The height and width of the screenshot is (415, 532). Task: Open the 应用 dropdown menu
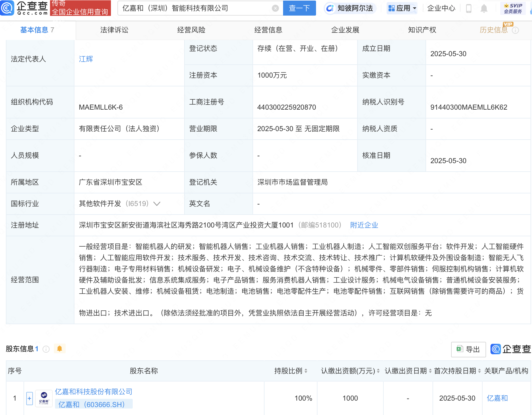coord(402,8)
